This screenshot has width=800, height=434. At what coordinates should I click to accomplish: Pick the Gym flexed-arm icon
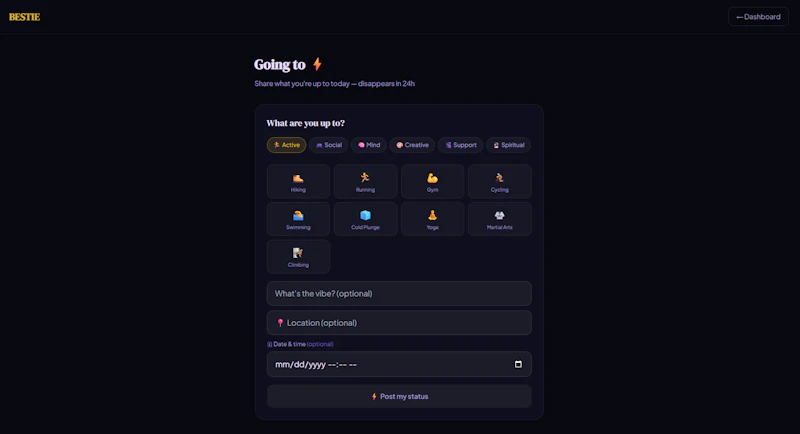(x=432, y=178)
